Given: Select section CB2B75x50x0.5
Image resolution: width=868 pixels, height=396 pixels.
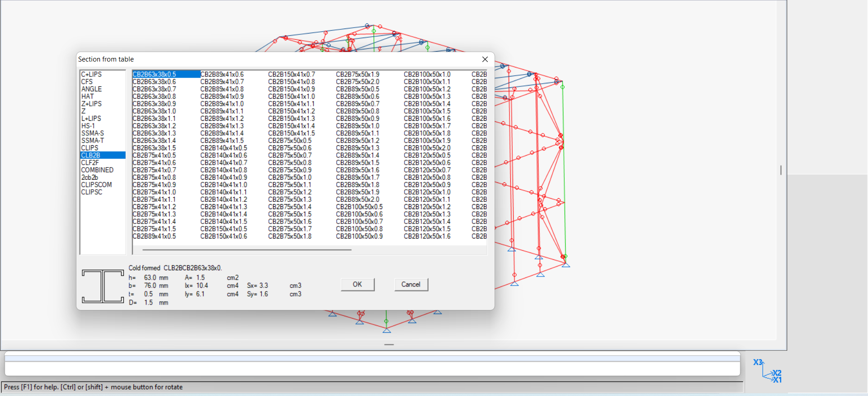Looking at the screenshot, I should coord(290,140).
